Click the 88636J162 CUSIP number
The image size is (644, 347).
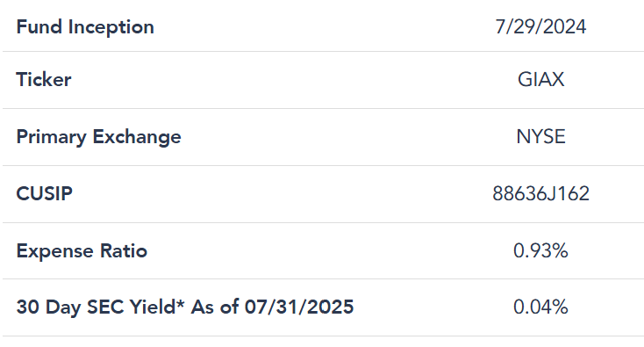click(540, 193)
